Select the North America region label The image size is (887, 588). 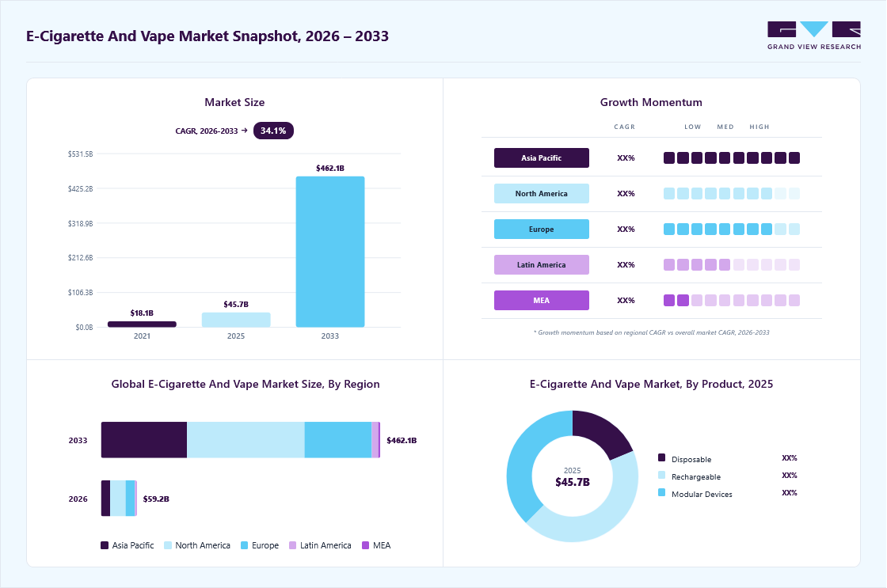coord(542,193)
